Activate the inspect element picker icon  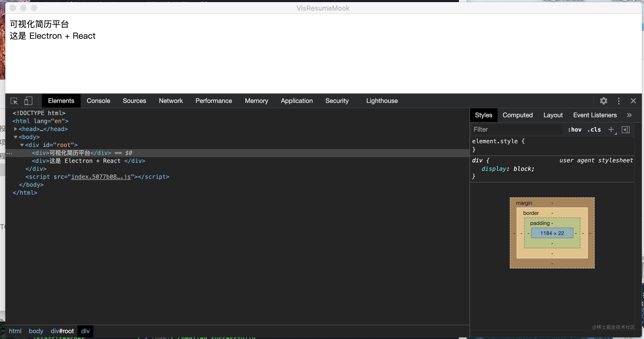click(x=14, y=101)
